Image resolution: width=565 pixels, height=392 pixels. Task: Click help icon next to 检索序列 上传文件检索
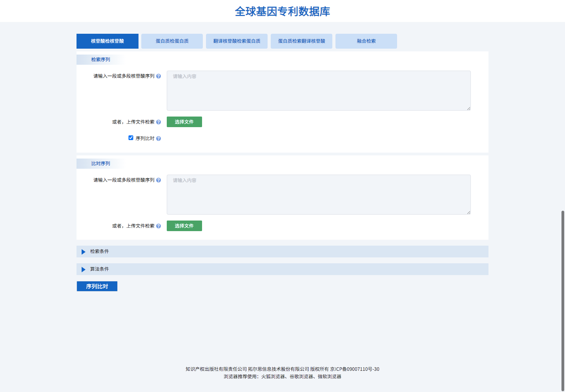tap(159, 122)
